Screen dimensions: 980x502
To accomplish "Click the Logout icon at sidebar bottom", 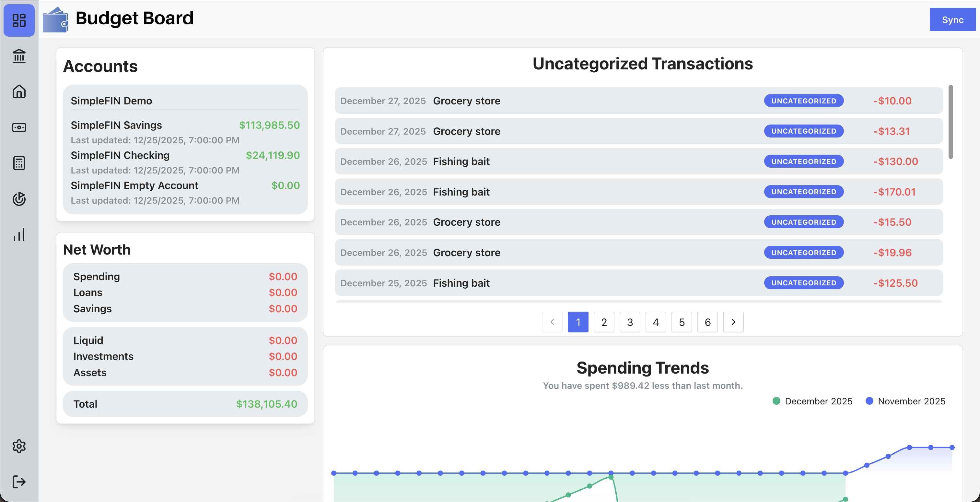I will (19, 482).
